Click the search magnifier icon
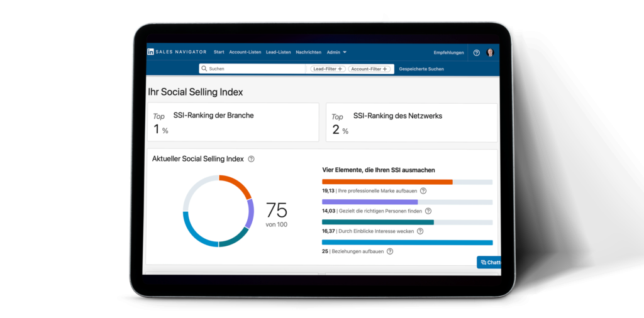 [204, 69]
